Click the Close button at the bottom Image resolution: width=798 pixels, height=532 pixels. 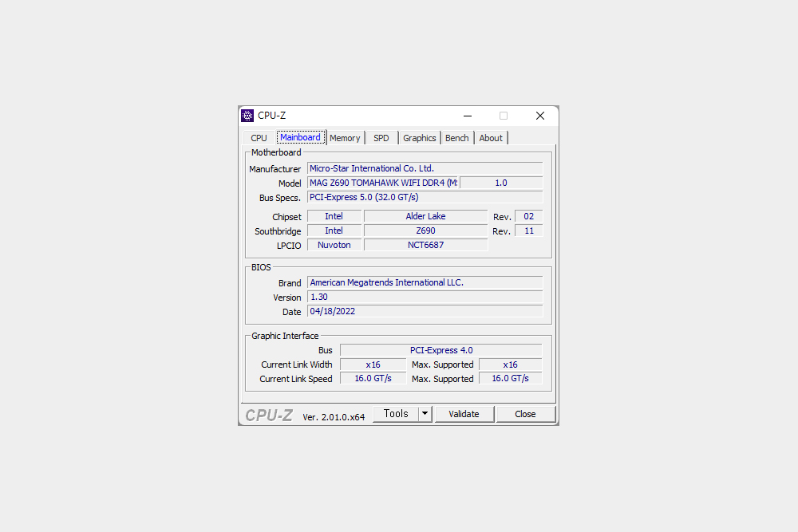click(x=525, y=414)
